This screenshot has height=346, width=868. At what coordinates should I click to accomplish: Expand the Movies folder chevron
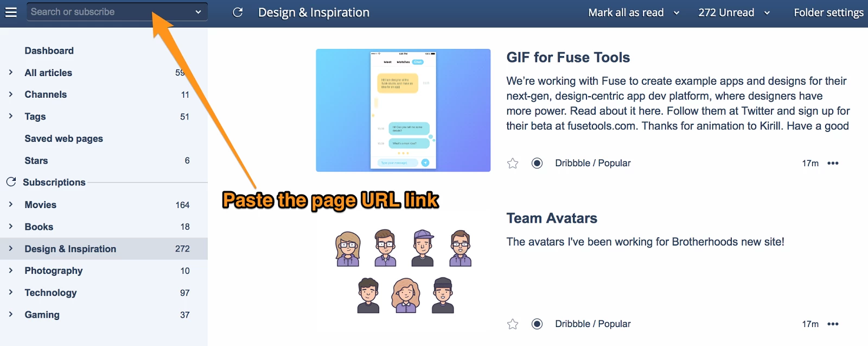click(10, 205)
